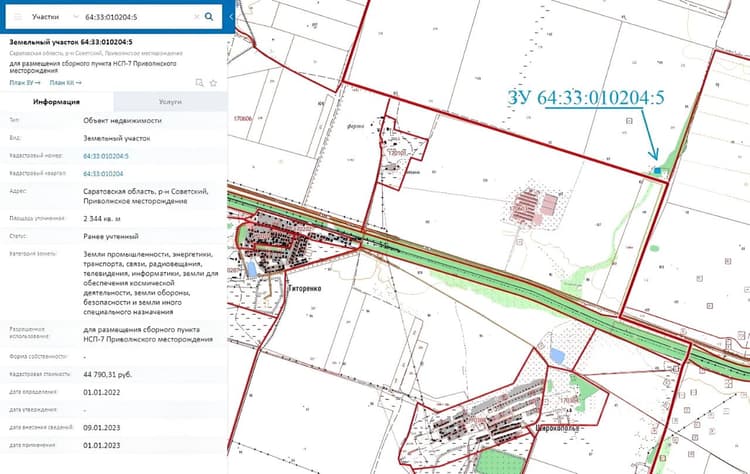Click the magnifier search icon
Viewport: 750px width, 474px height.
pos(209,17)
